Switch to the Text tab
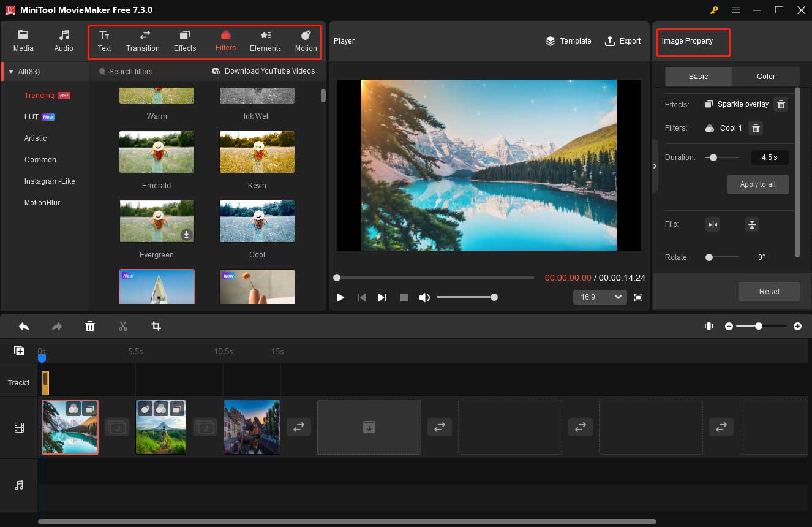Screen dimensions: 812x527 [105, 40]
